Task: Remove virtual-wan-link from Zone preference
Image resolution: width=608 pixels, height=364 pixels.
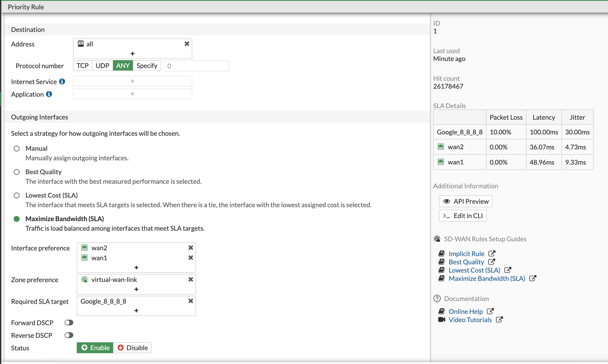Action: 190,279
